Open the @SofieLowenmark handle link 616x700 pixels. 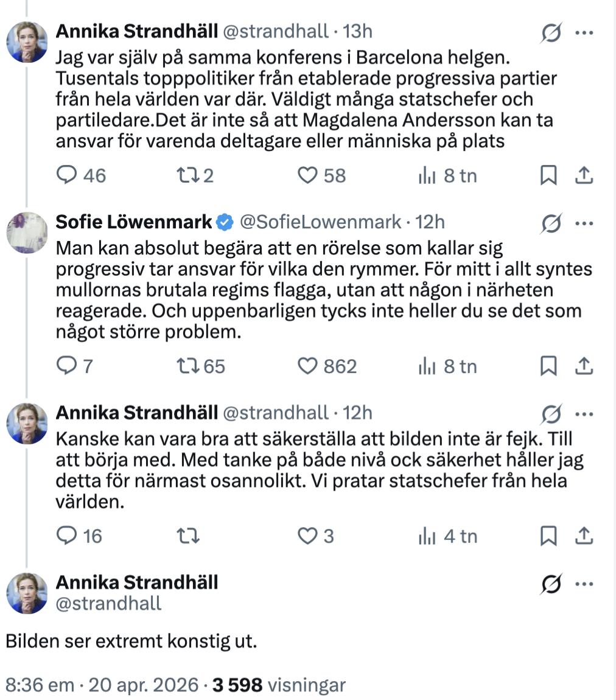(321, 223)
